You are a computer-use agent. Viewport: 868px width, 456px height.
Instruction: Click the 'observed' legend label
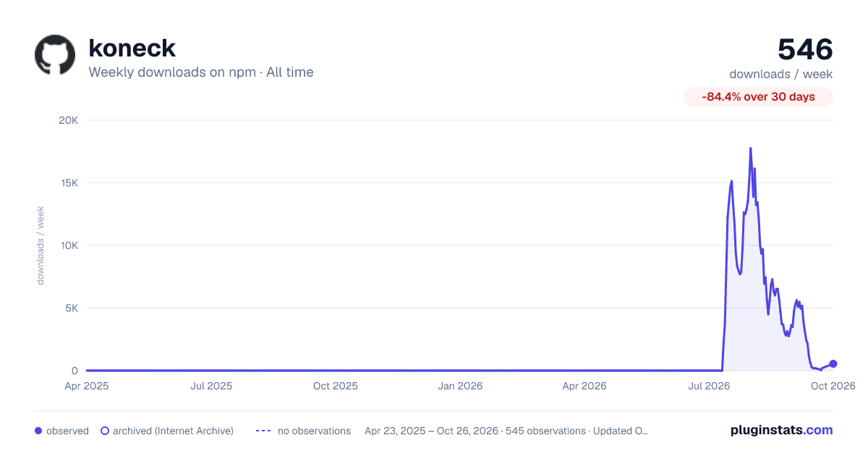pos(67,431)
